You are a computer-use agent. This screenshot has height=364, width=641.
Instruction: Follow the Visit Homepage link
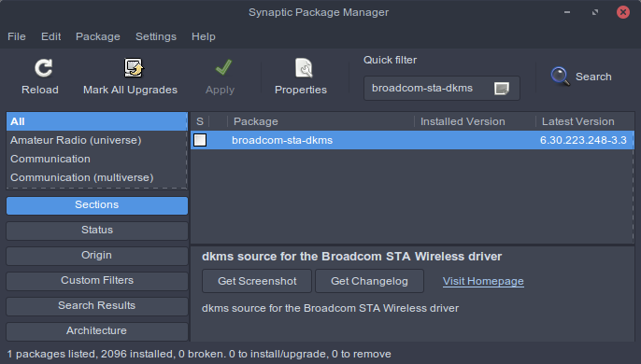pos(483,281)
